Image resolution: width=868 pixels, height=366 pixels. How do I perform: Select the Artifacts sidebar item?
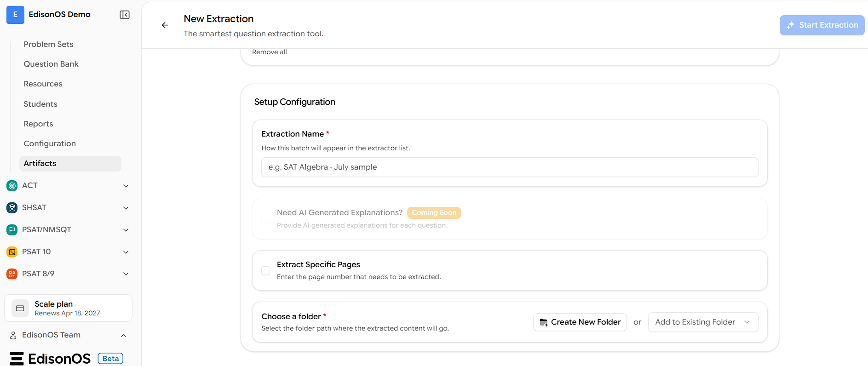click(x=70, y=164)
